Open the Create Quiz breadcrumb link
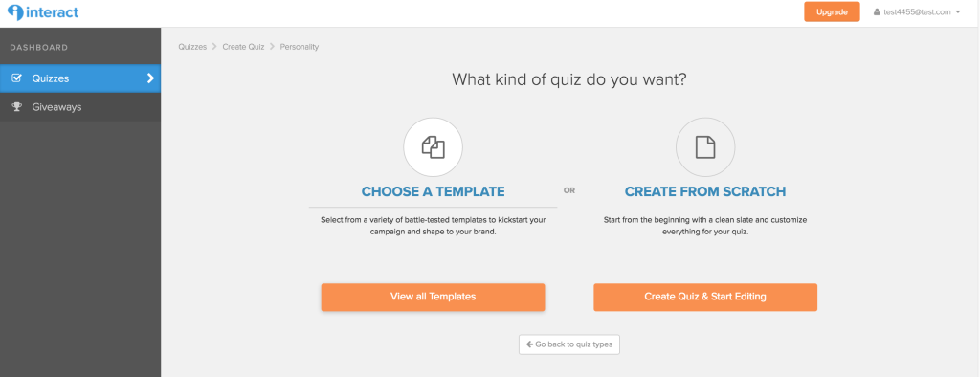This screenshot has height=377, width=980. coord(244,47)
